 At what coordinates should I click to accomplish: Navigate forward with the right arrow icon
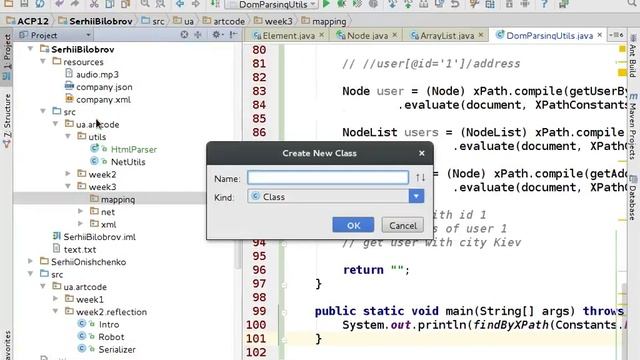coord(196,4)
